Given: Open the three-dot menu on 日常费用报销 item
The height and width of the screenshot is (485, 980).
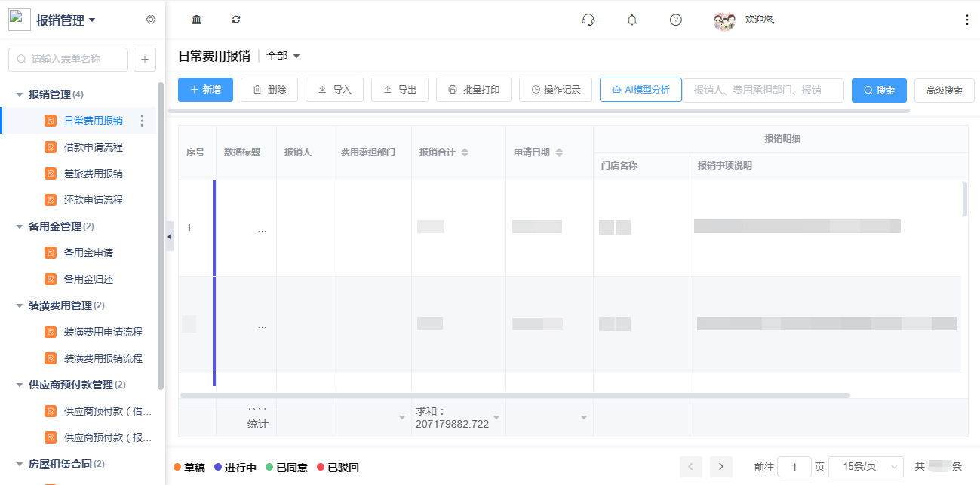Looking at the screenshot, I should pyautogui.click(x=142, y=121).
